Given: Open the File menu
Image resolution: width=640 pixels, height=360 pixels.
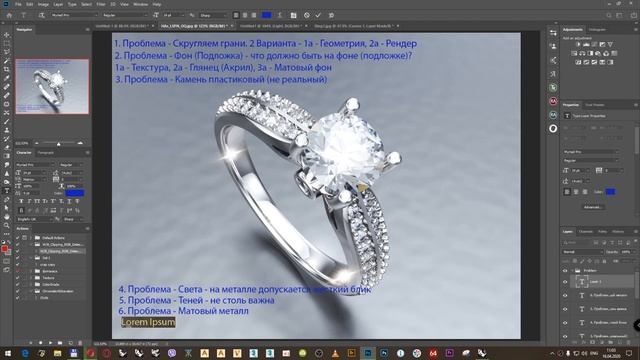Looking at the screenshot, I should pyautogui.click(x=18, y=4).
